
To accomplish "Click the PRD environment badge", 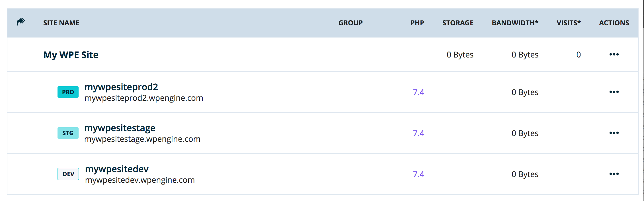I will (x=68, y=92).
